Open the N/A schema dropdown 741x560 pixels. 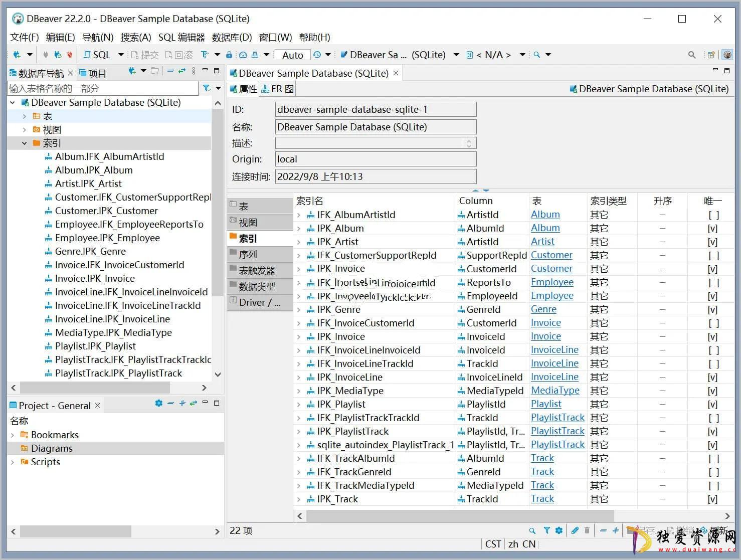click(x=522, y=55)
